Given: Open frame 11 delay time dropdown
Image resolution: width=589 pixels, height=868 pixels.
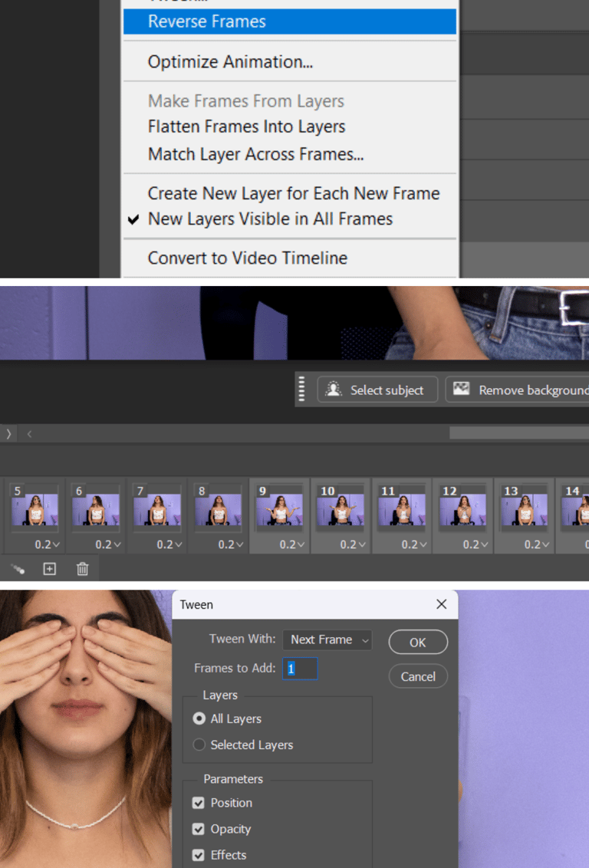Looking at the screenshot, I should [x=414, y=544].
